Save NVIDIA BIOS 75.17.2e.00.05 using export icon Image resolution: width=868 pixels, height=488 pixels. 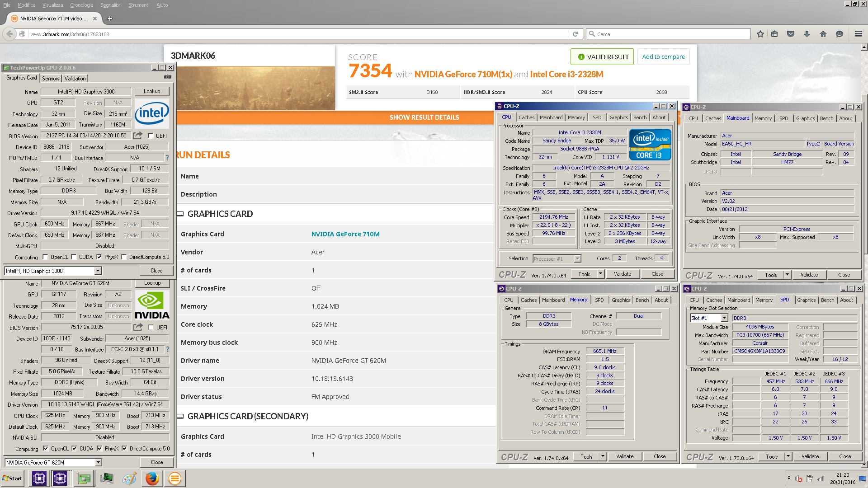tap(138, 327)
